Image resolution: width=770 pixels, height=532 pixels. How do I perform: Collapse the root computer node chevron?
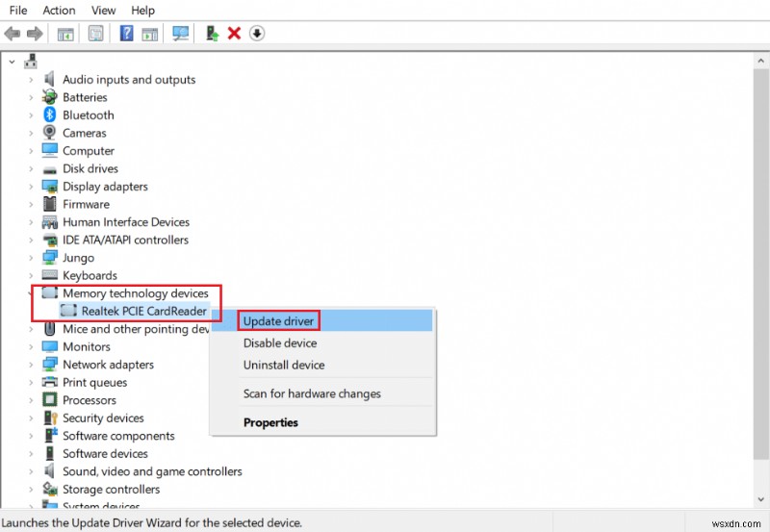pyautogui.click(x=12, y=62)
